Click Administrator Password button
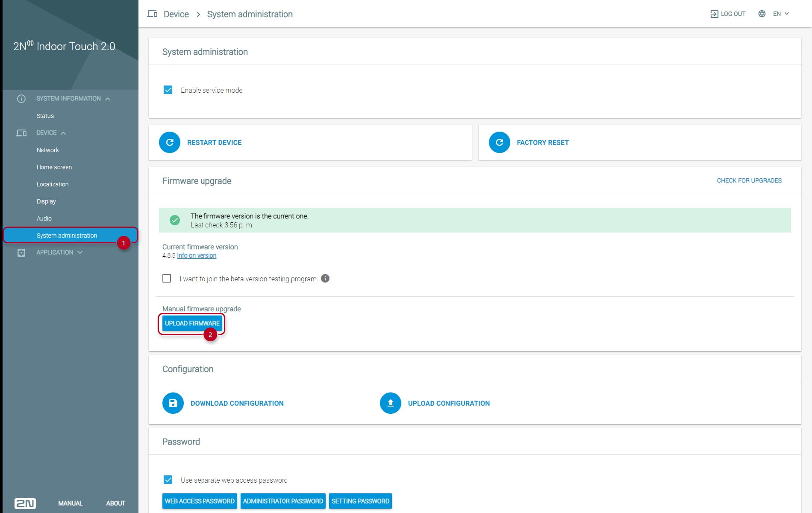This screenshot has height=513, width=812. coord(283,501)
